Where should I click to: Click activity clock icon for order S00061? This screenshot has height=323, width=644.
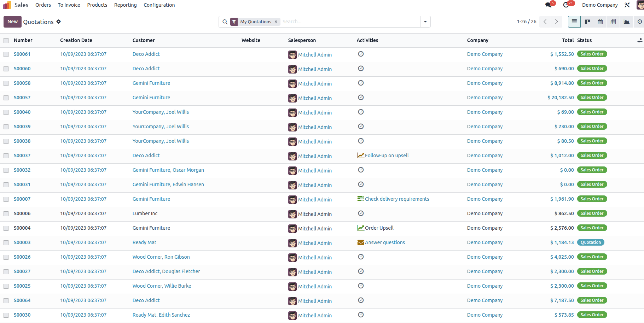(361, 54)
